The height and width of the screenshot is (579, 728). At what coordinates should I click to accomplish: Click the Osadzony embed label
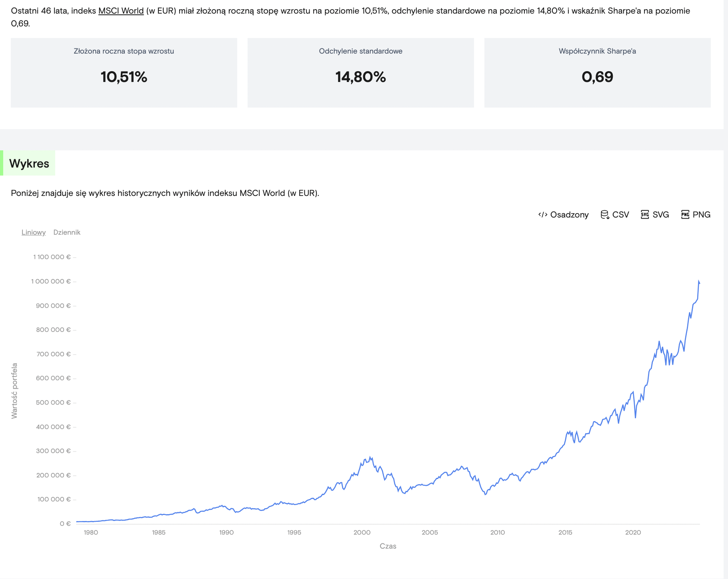coord(569,215)
